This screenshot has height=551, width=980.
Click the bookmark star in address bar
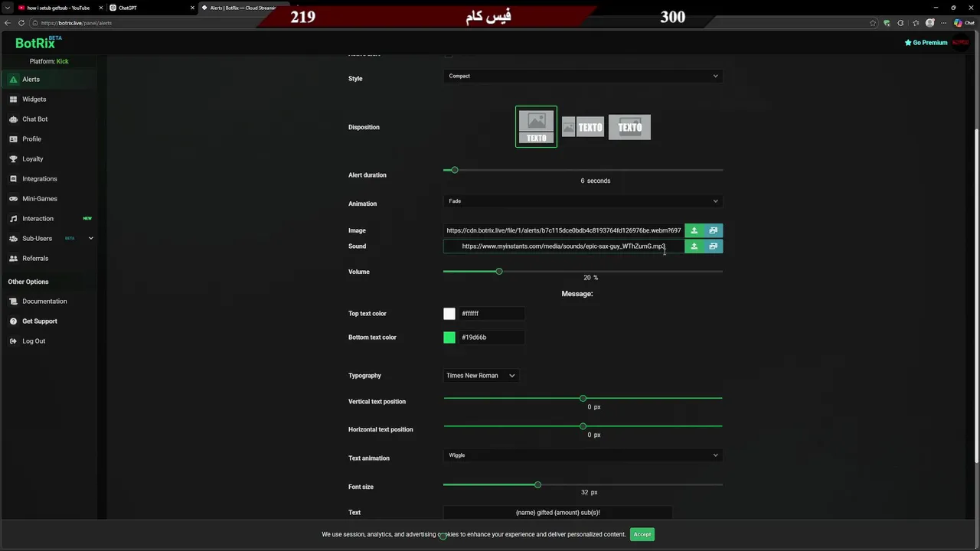tap(873, 23)
